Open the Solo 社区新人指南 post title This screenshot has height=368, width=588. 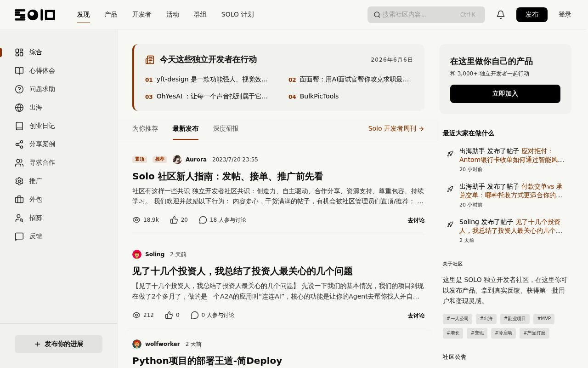(x=228, y=176)
